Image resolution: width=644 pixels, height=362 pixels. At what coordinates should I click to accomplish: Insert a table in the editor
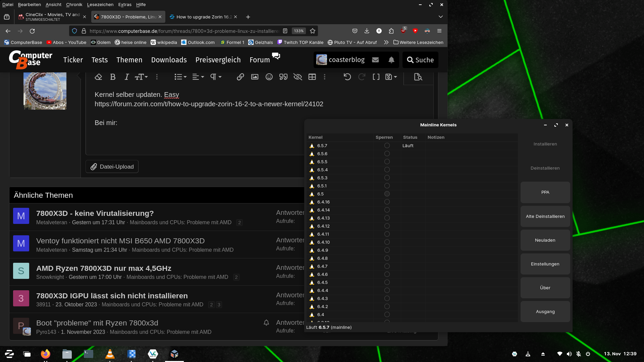click(x=312, y=77)
